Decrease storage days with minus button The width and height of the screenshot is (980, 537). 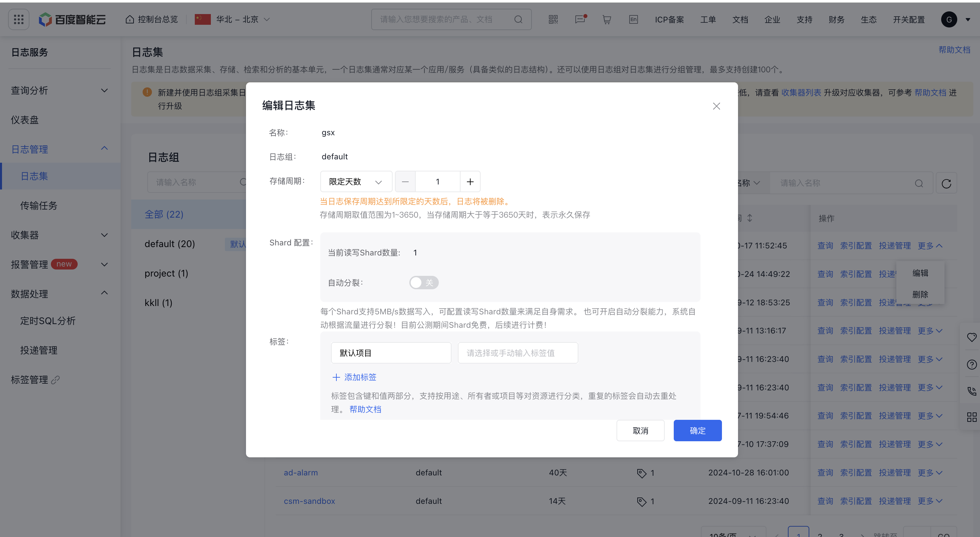click(405, 181)
